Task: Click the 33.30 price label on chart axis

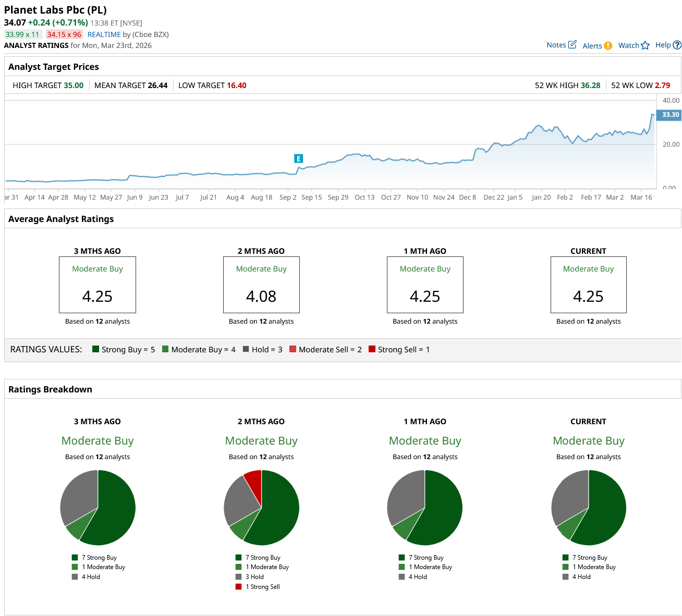Action: [x=670, y=115]
